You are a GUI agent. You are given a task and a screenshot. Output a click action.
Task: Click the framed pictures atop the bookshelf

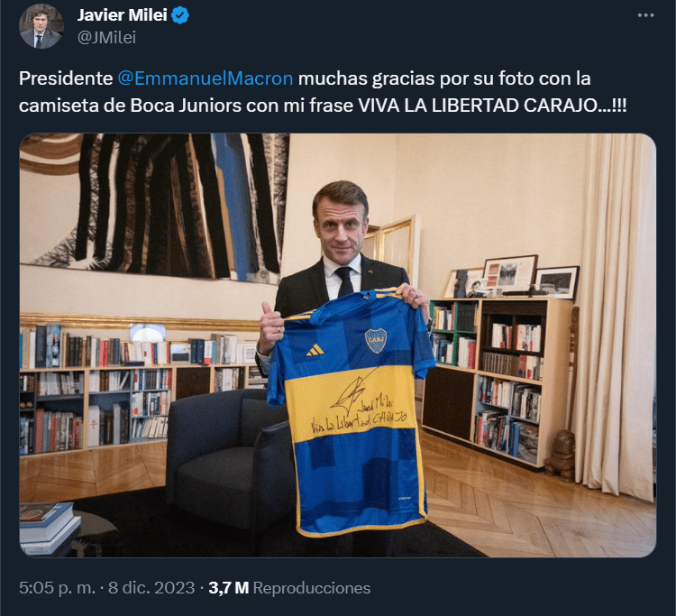click(512, 278)
